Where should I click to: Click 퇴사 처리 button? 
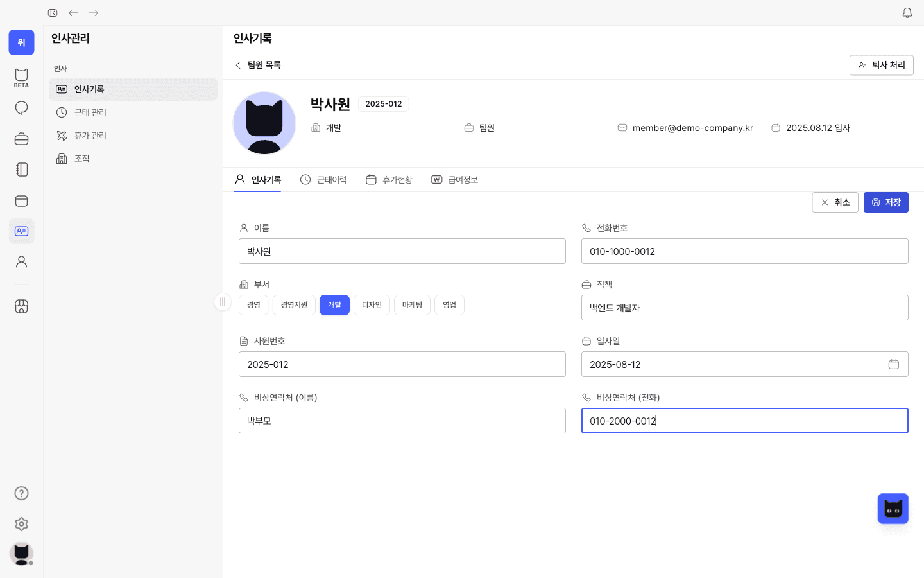(881, 65)
